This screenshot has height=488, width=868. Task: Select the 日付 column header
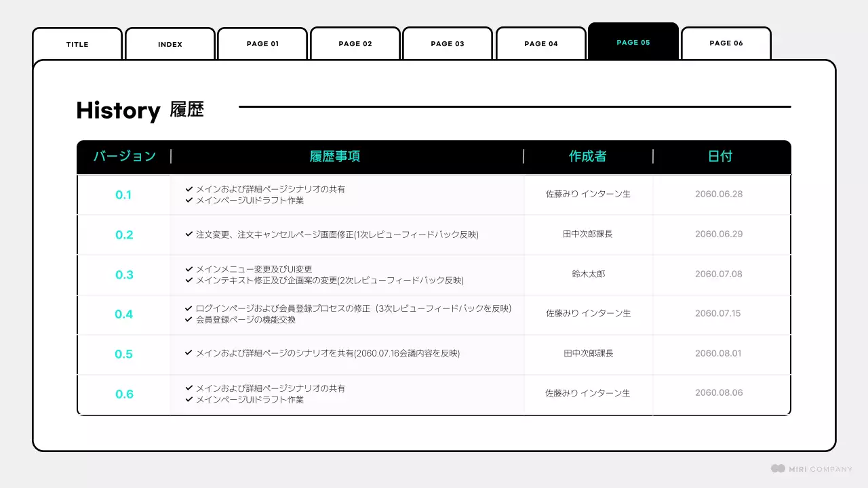721,156
